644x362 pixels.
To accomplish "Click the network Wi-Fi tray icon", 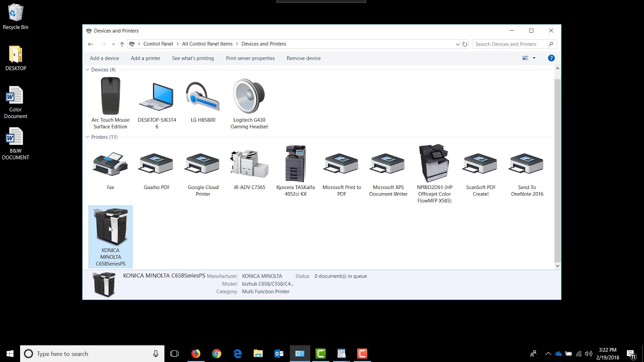I will (x=579, y=354).
